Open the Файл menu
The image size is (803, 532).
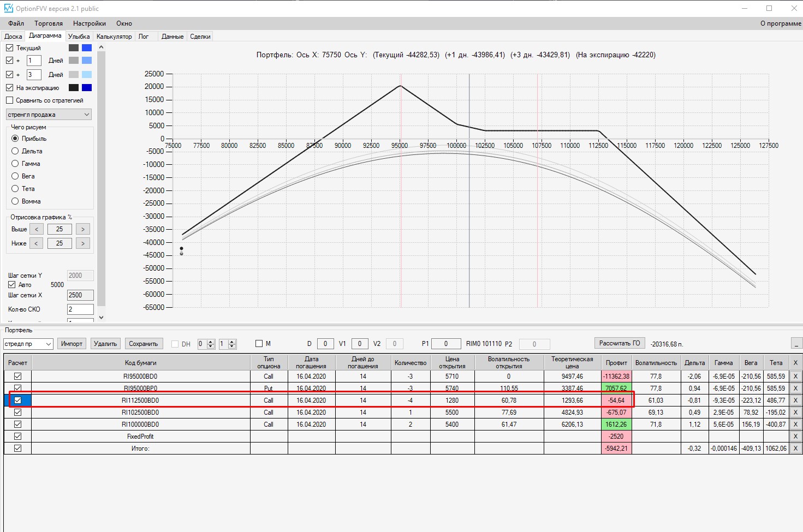(16, 23)
